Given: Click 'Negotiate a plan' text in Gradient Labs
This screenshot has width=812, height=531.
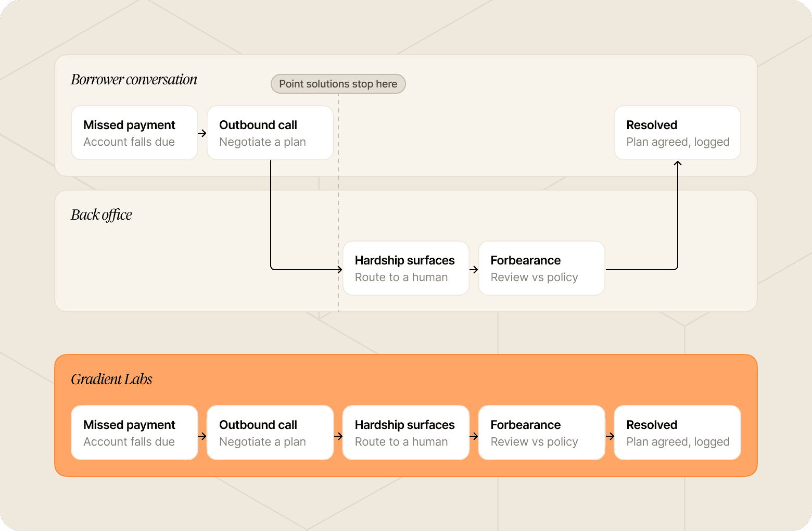Looking at the screenshot, I should pyautogui.click(x=262, y=442).
